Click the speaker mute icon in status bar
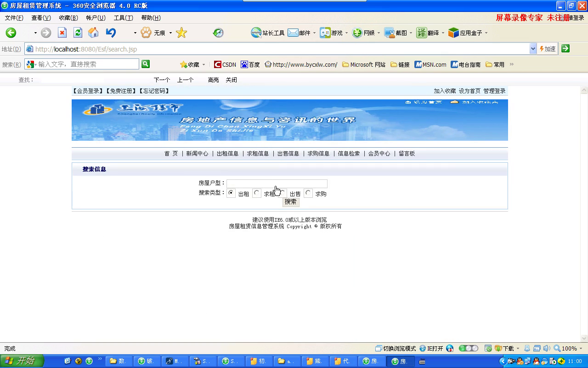Image resolution: width=588 pixels, height=368 pixels. click(x=547, y=348)
